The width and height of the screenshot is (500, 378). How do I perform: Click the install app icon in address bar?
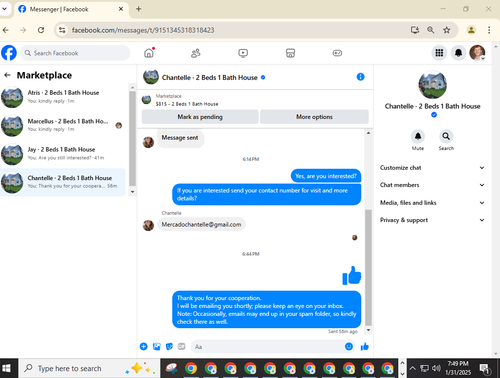click(x=415, y=30)
